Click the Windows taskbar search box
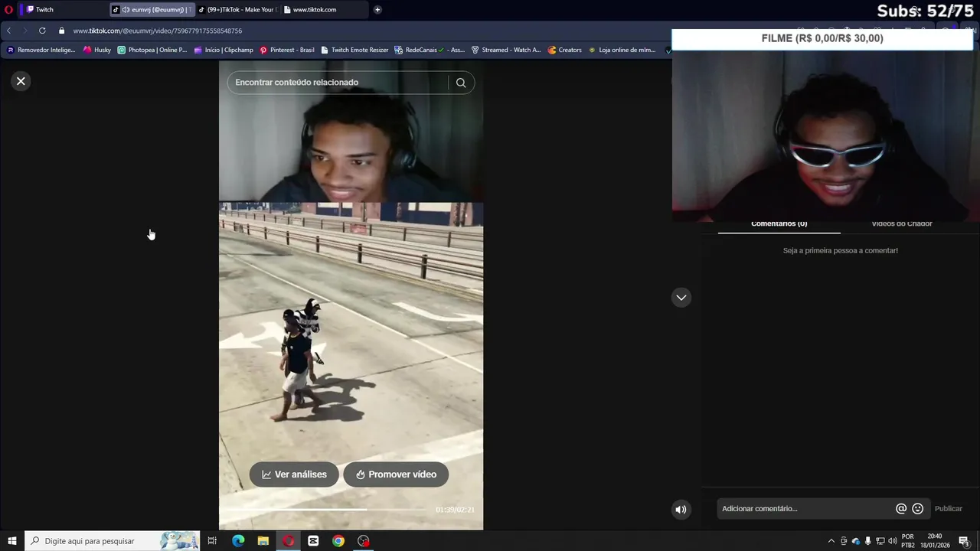Image resolution: width=980 pixels, height=551 pixels. point(113,541)
